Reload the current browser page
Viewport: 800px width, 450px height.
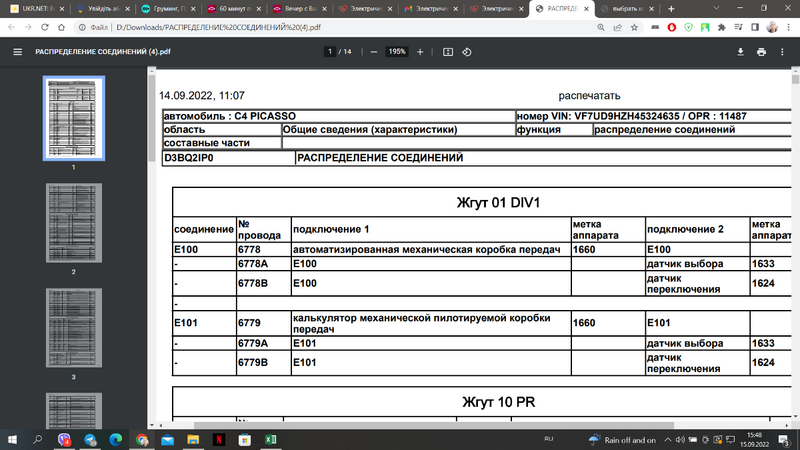point(62,28)
